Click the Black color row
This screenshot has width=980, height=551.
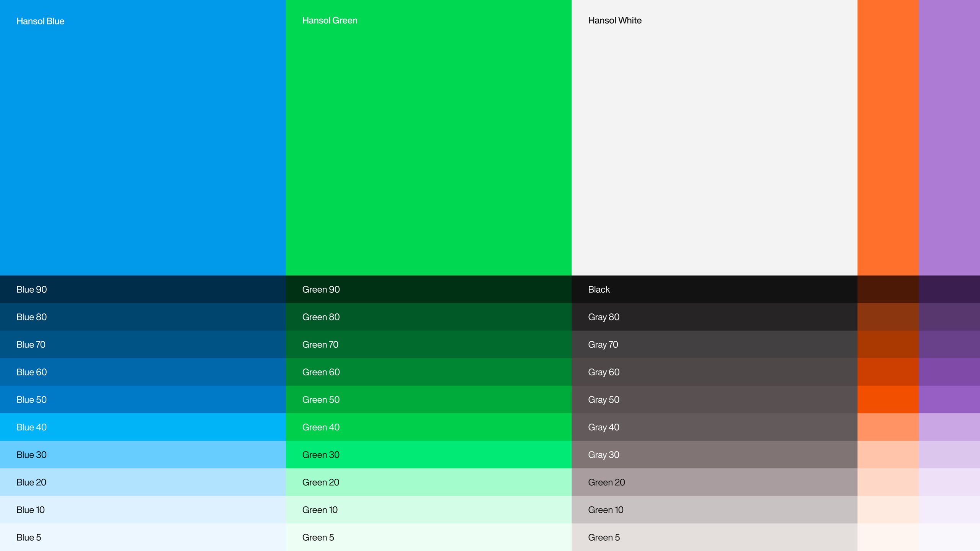pyautogui.click(x=714, y=289)
